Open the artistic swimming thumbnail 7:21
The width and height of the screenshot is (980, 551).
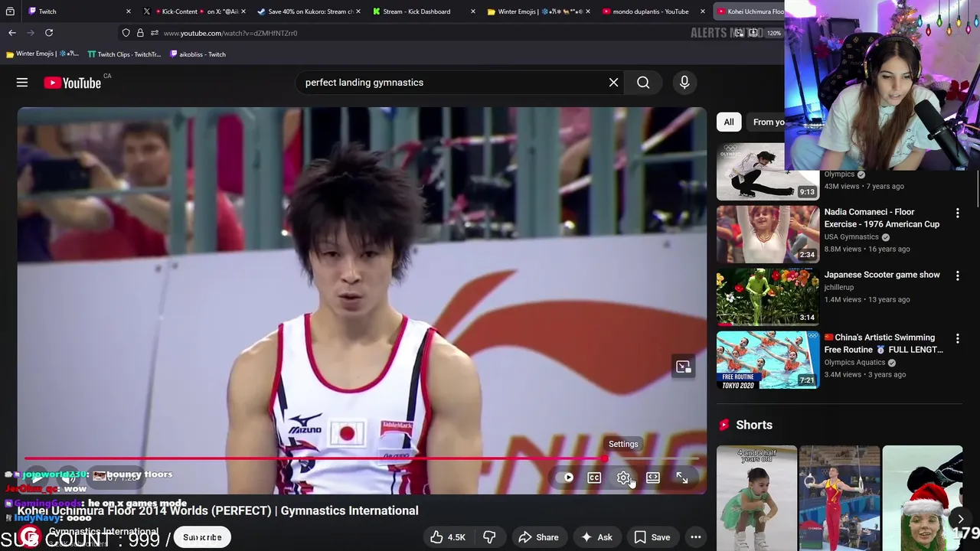click(x=767, y=360)
